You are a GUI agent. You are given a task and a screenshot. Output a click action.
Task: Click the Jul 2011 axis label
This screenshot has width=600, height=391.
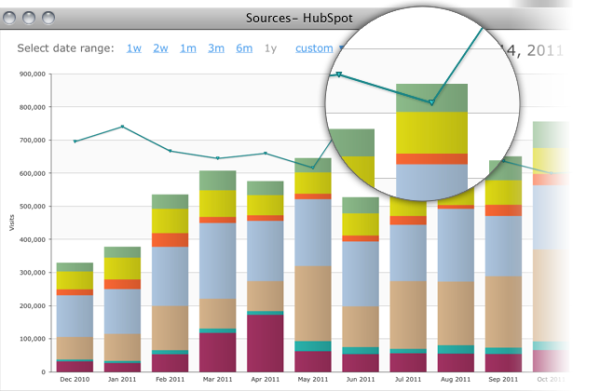coord(408,380)
